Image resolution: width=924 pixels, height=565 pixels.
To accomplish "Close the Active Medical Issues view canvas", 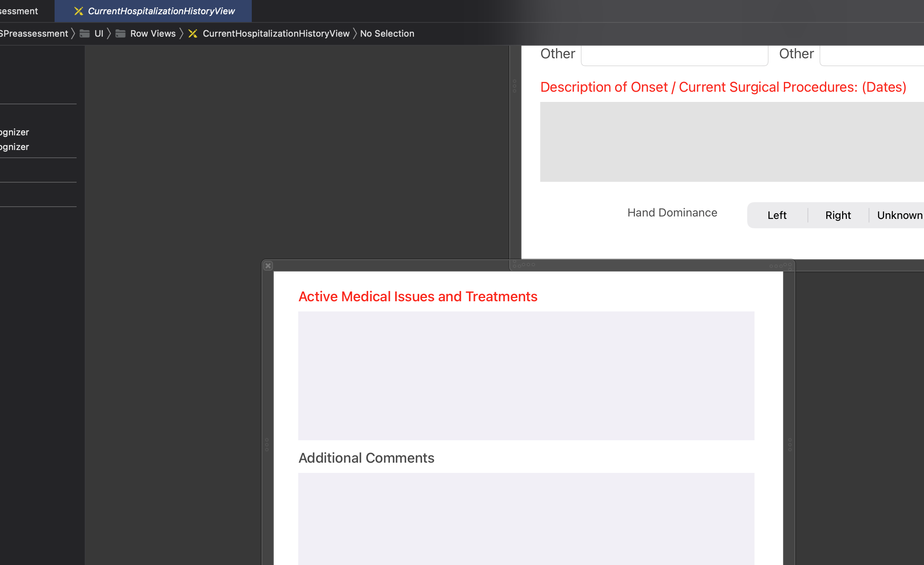I will coord(268,266).
